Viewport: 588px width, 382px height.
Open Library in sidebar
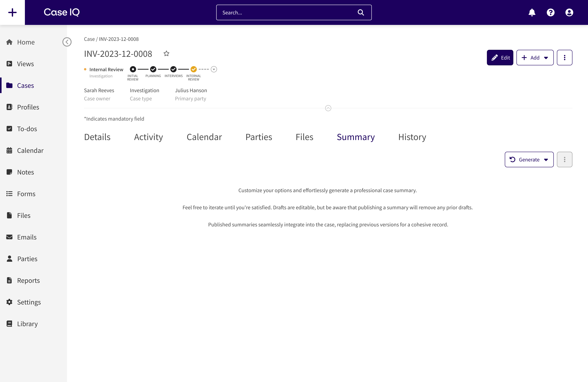(27, 324)
